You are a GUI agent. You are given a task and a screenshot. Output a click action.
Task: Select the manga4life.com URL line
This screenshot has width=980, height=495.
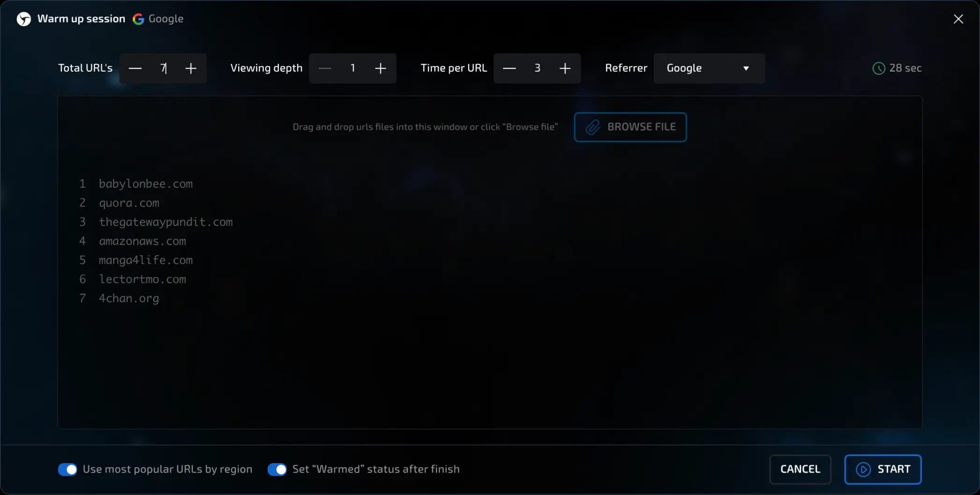(x=146, y=260)
